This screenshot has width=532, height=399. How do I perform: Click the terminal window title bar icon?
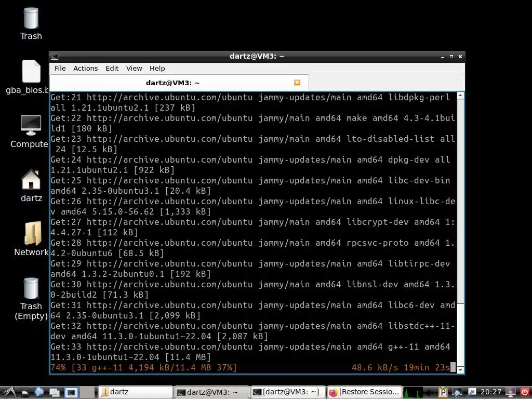(x=55, y=57)
